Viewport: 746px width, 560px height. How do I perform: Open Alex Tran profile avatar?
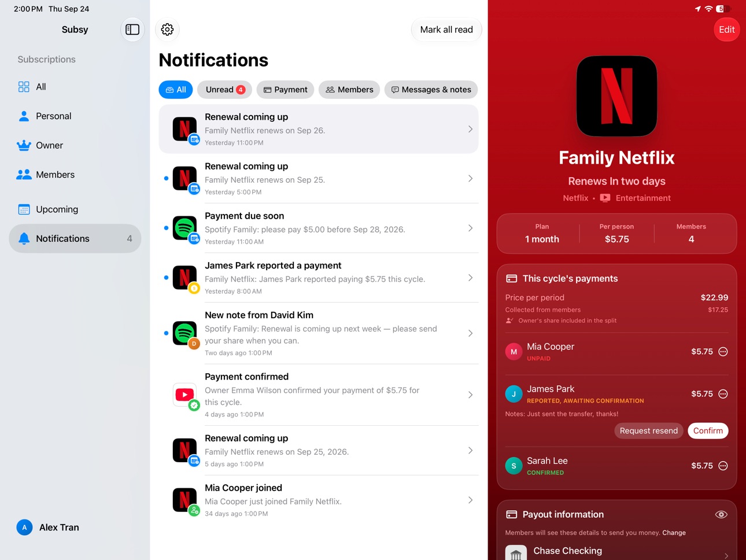coord(24,528)
